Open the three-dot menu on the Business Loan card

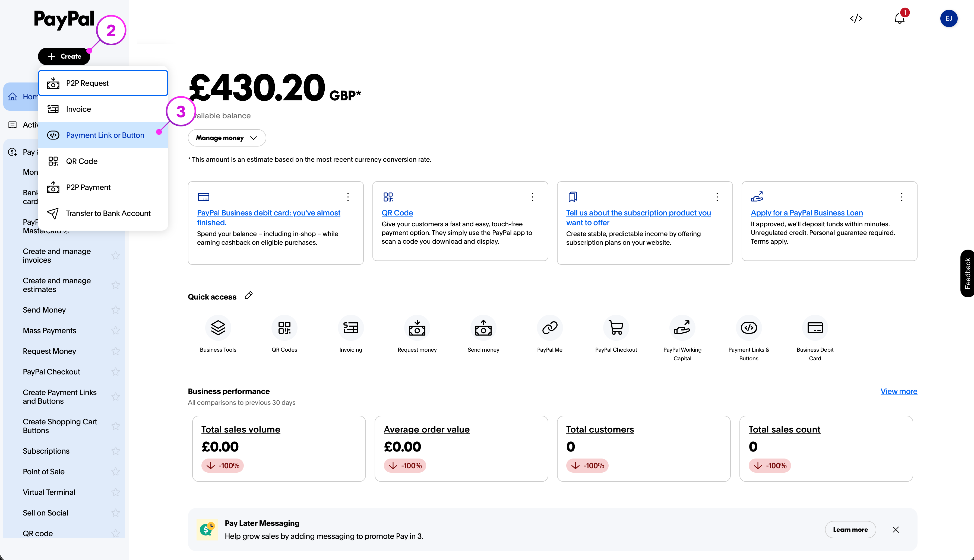coord(902,197)
